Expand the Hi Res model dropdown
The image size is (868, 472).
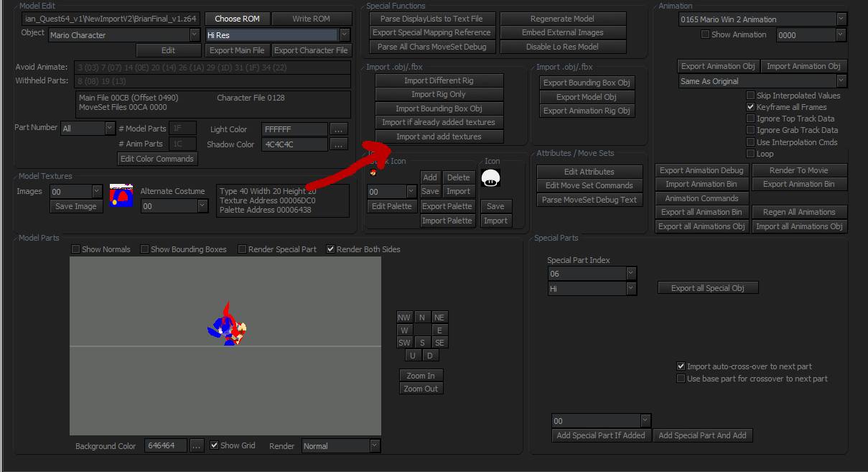click(x=278, y=34)
